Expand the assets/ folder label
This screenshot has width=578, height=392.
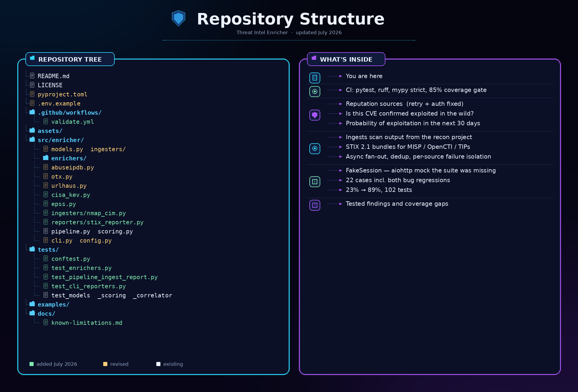point(50,131)
